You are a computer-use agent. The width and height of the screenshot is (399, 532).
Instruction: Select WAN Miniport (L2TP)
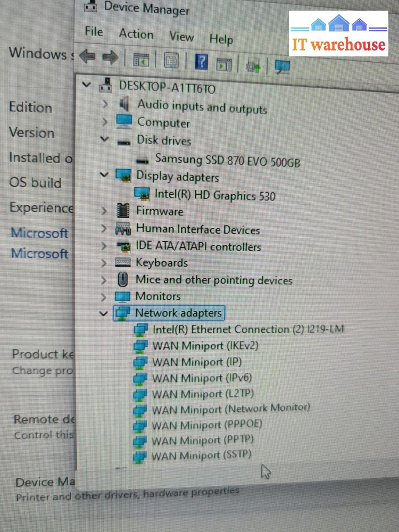click(203, 394)
